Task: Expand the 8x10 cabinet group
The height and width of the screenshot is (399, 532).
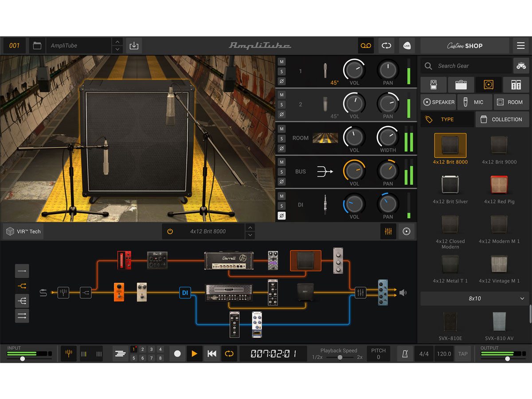Action: pyautogui.click(x=475, y=299)
